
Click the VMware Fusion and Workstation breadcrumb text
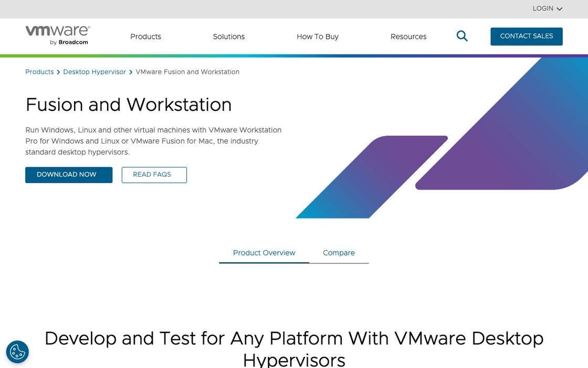coord(187,71)
